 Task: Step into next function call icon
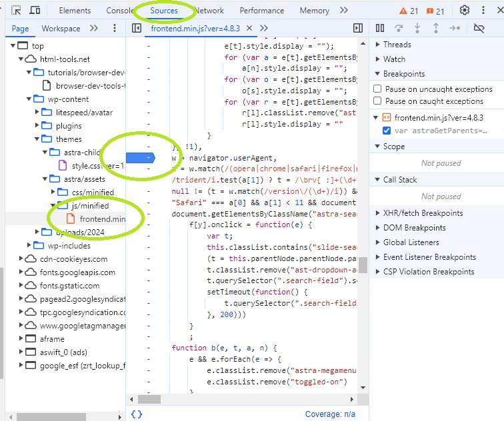[x=417, y=28]
